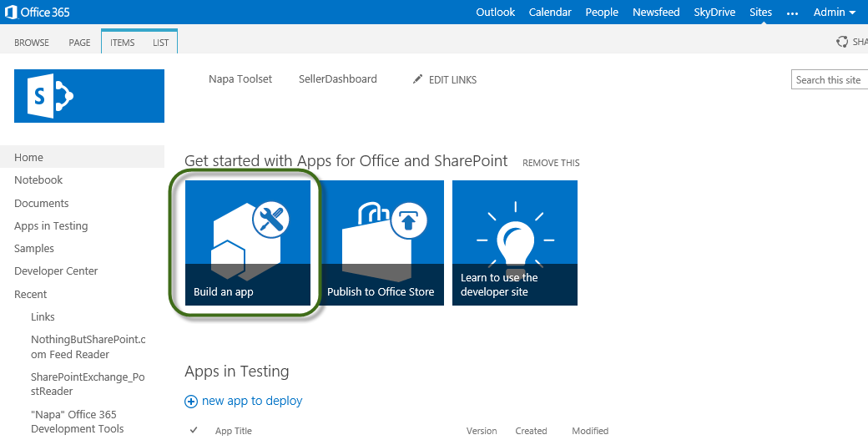Viewport: 868px width, 445px height.
Task: Go to SkyDrive in the top navigation
Action: point(714,13)
